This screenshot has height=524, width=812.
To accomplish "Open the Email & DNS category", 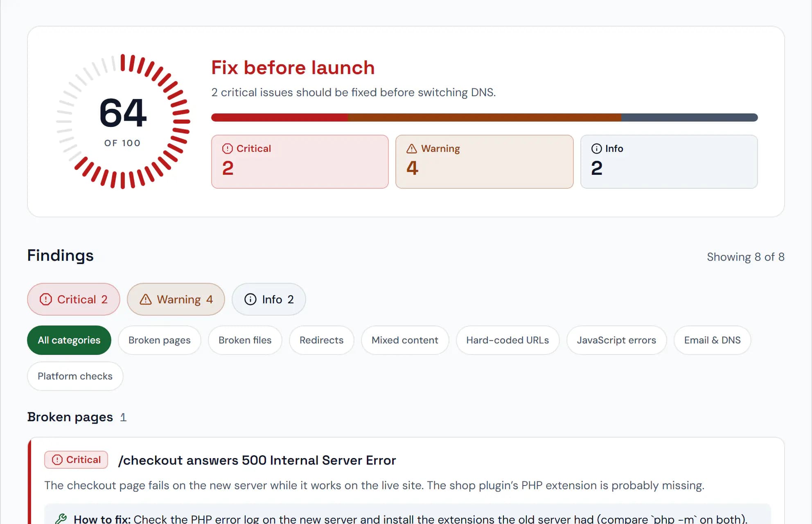I will [x=713, y=340].
